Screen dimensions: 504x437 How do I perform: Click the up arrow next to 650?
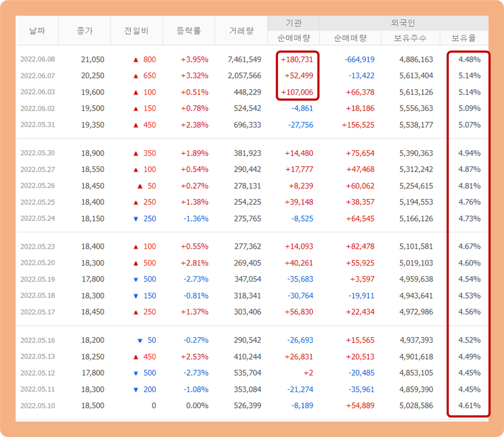(x=136, y=76)
